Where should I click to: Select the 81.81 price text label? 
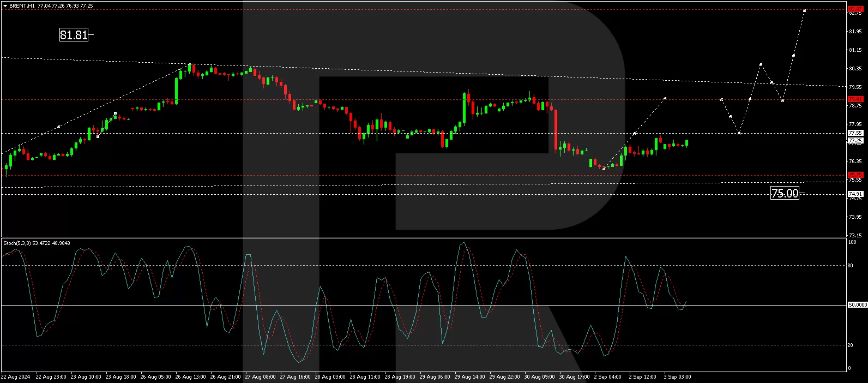74,35
